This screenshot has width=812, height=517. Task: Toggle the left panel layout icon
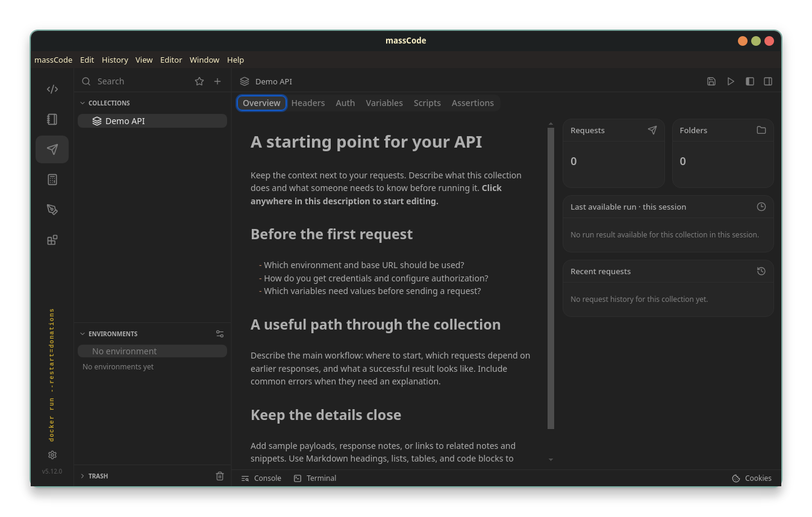750,81
